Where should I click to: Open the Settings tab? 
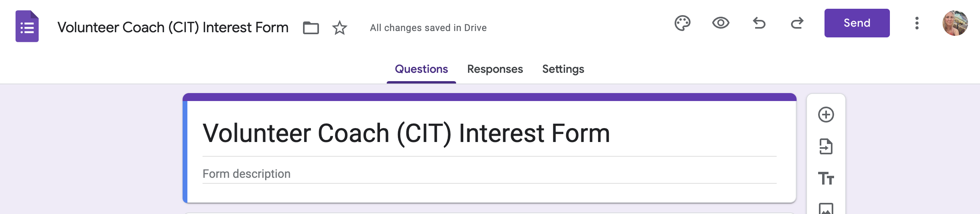563,69
